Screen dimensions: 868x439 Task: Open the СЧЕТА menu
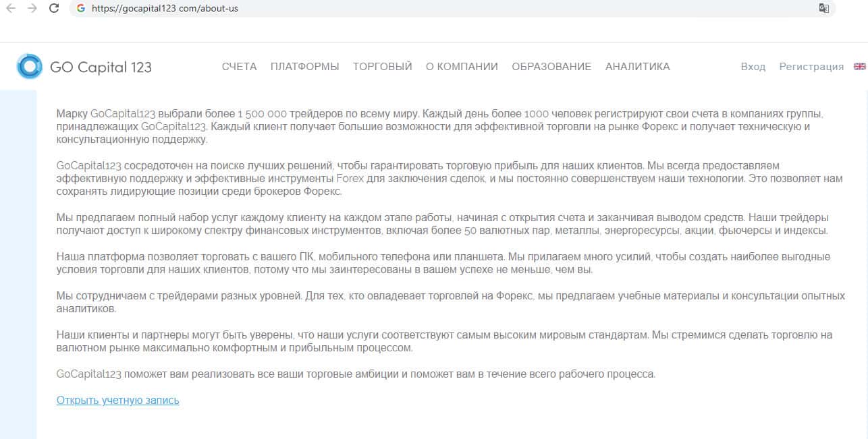(x=239, y=67)
